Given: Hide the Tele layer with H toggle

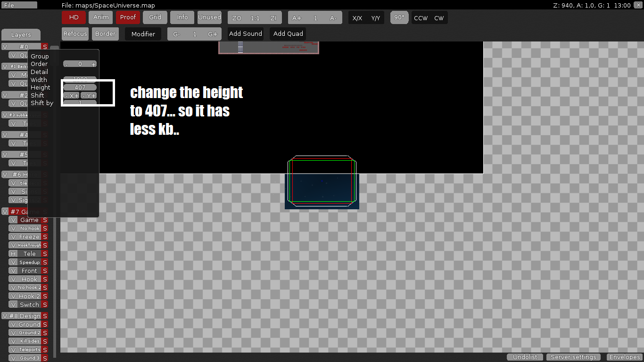Looking at the screenshot, I should point(13,254).
